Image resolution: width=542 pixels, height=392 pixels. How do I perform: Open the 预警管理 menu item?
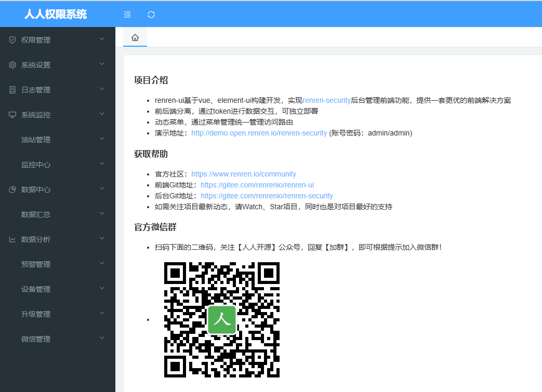[x=57, y=264]
